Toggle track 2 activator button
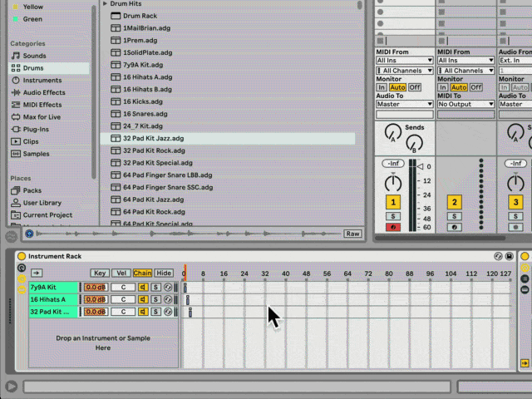Image resolution: width=532 pixels, height=399 pixels. (454, 202)
